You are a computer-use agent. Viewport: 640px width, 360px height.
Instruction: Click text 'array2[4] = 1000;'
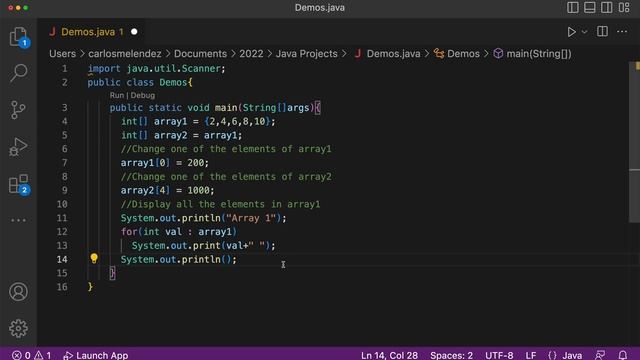coord(167,190)
